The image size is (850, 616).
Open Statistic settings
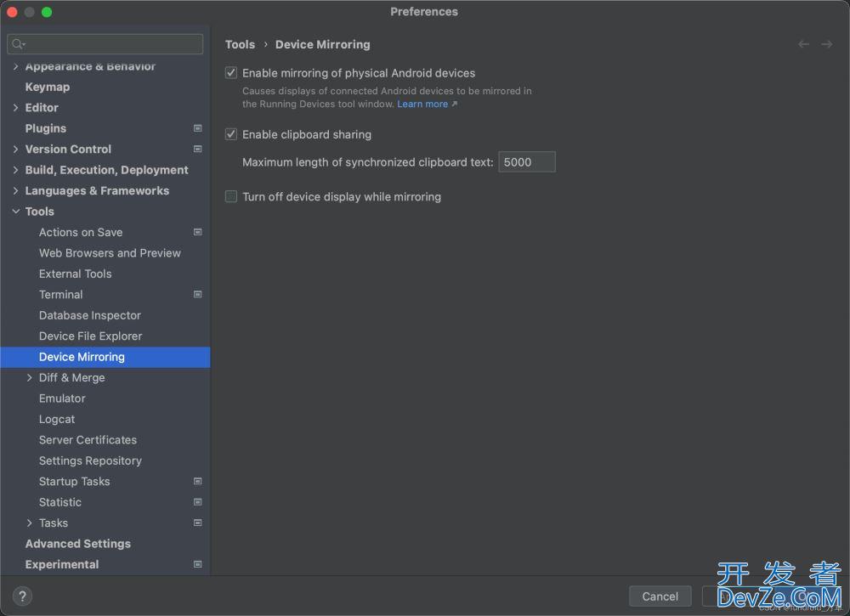60,502
